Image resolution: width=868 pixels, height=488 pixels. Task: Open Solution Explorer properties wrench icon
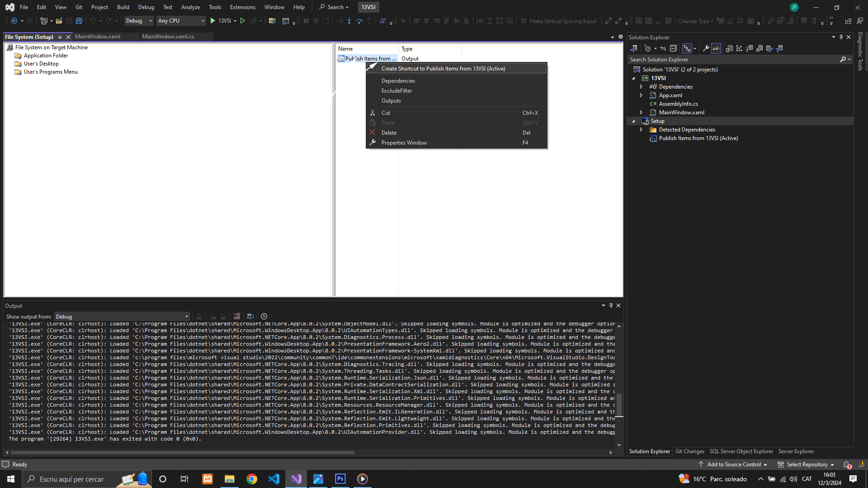706,48
